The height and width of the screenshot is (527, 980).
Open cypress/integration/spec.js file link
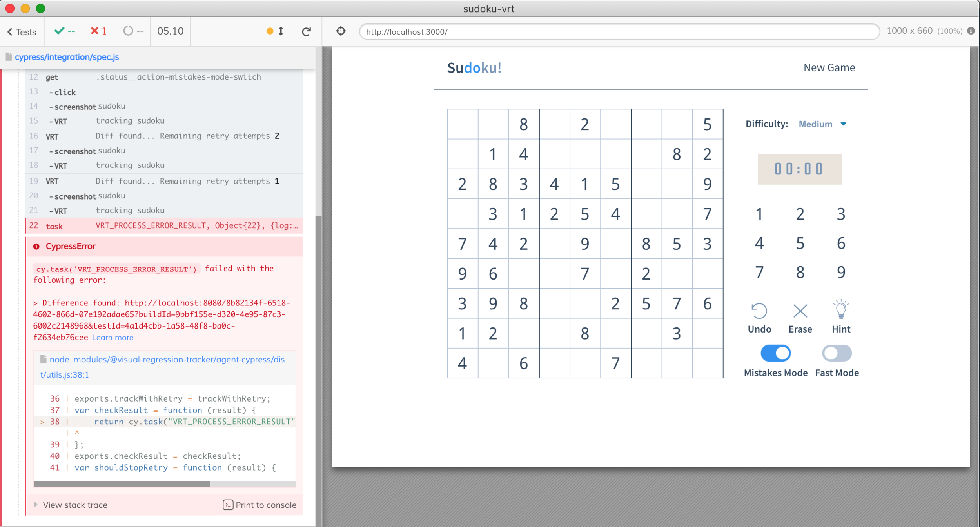point(67,57)
